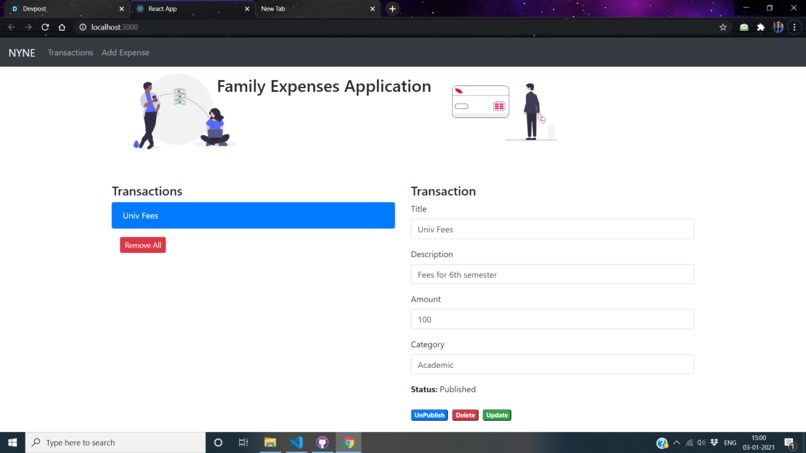This screenshot has height=453, width=806.
Task: Open Windows Start menu
Action: (12, 442)
